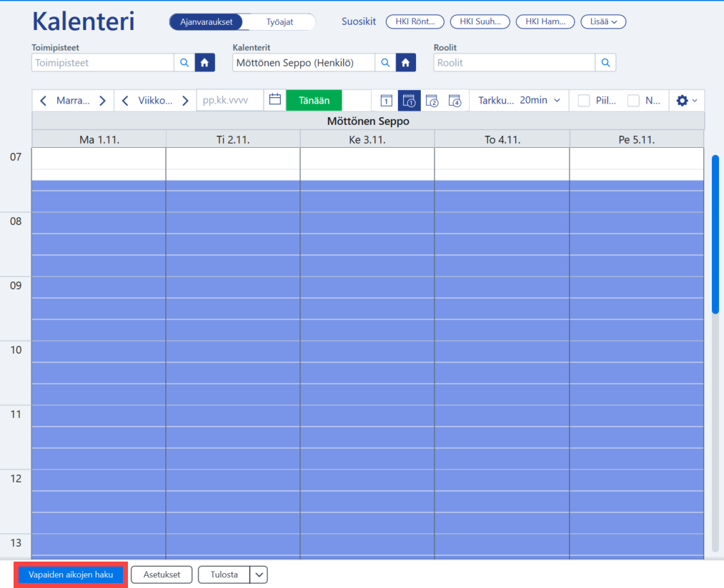This screenshot has height=588, width=724.
Task: Select the single-day view icon
Action: coord(386,100)
